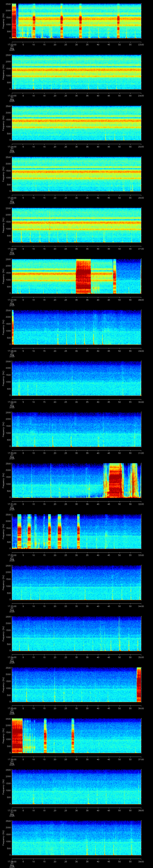The image size is (153, 868).
Task: Choose the spectrogram for minute 17:29:00
Action: click(x=76, y=378)
